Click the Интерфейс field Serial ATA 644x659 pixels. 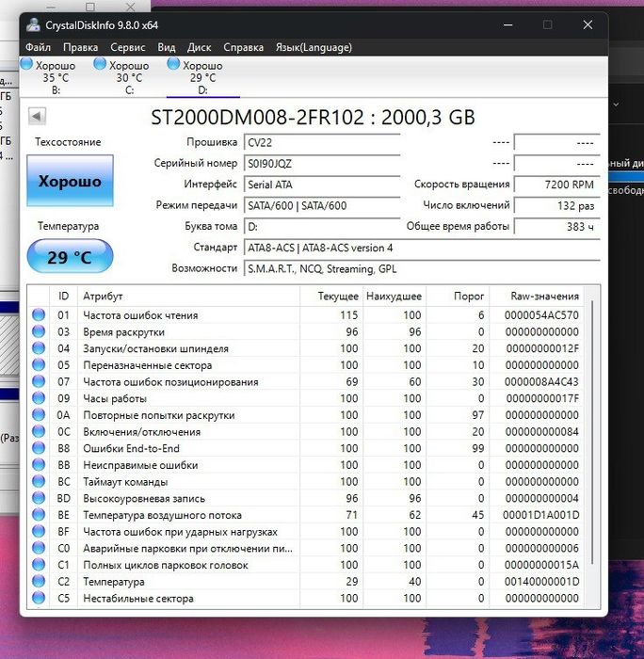[322, 185]
